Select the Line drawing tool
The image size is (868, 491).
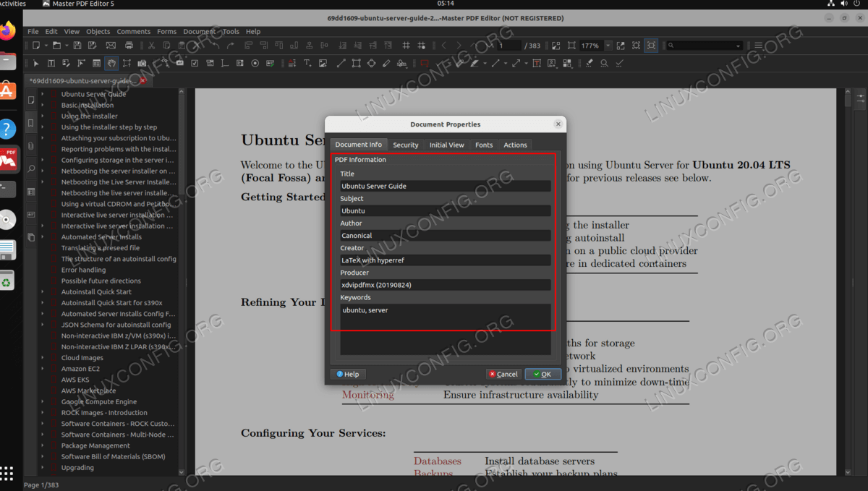point(341,63)
